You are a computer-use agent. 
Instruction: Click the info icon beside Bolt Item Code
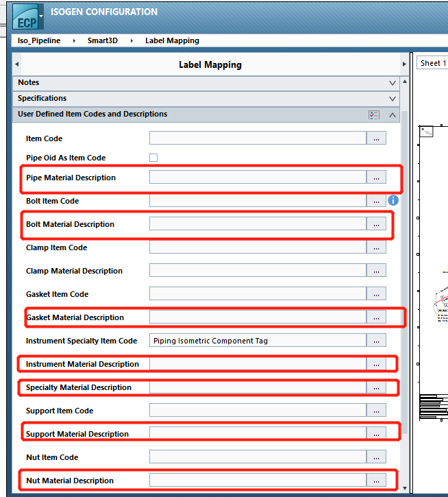[x=393, y=200]
